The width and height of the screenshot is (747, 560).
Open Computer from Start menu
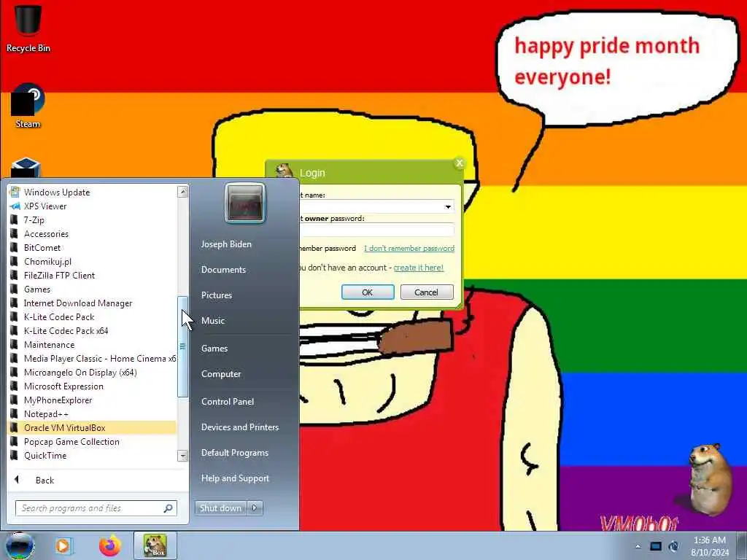tap(221, 374)
